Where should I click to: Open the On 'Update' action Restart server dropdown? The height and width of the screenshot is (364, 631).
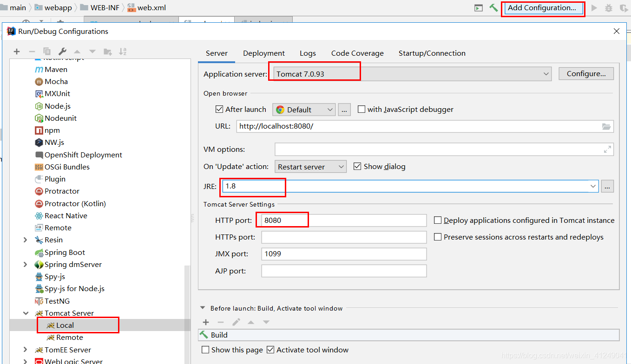tap(310, 167)
